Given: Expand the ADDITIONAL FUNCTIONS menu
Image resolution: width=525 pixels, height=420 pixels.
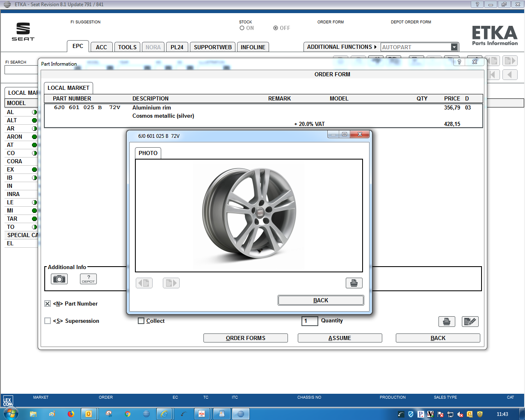Looking at the screenshot, I should (341, 47).
